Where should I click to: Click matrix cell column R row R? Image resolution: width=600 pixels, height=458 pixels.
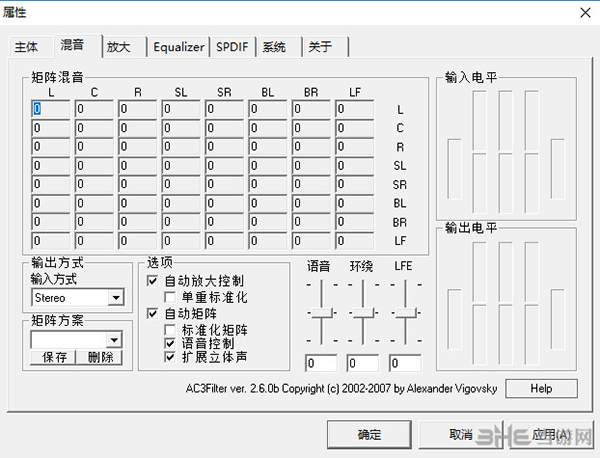pos(137,147)
